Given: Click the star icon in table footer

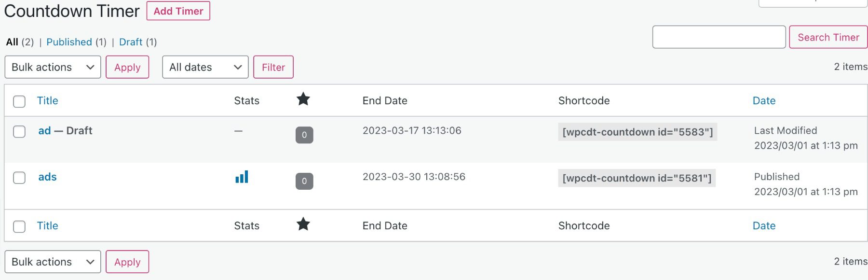Looking at the screenshot, I should 303,224.
